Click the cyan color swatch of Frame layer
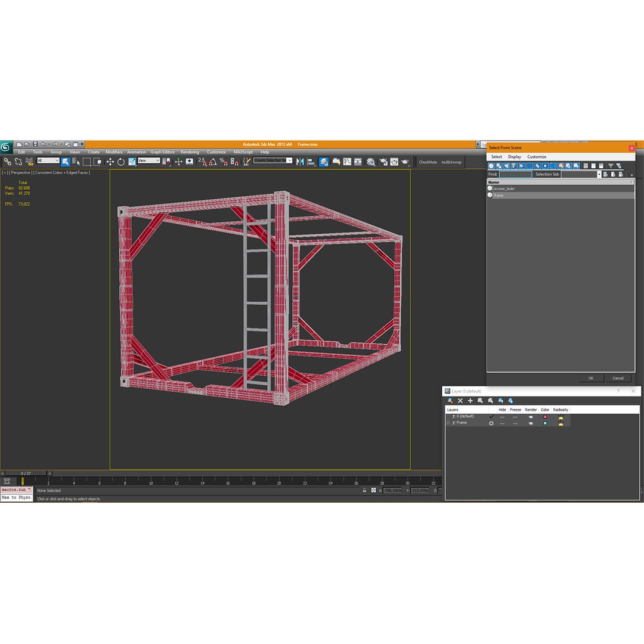The height and width of the screenshot is (644, 644). [545, 423]
